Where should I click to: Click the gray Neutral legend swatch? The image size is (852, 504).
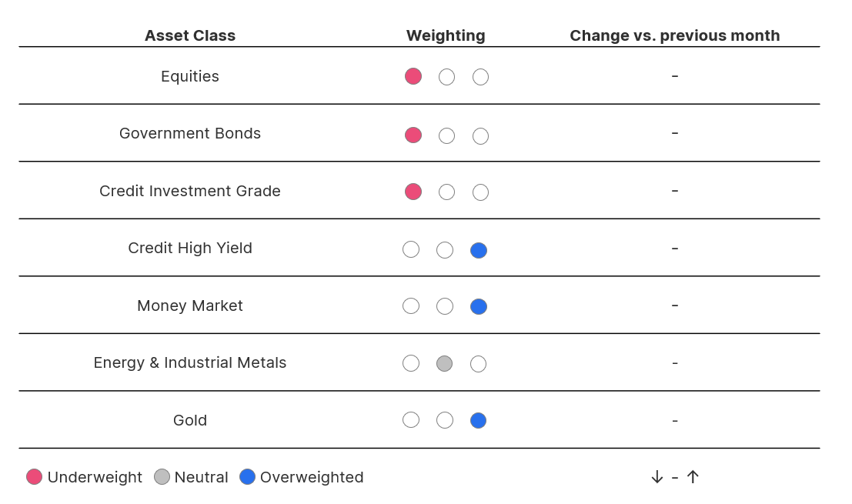point(162,477)
